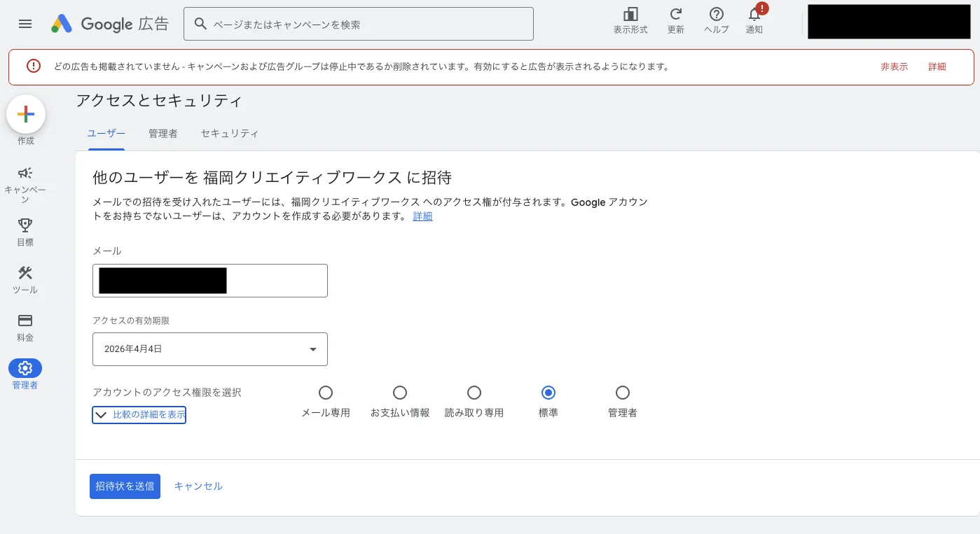Click the メール email input field
Image resolution: width=980 pixels, height=534 pixels.
tap(209, 280)
